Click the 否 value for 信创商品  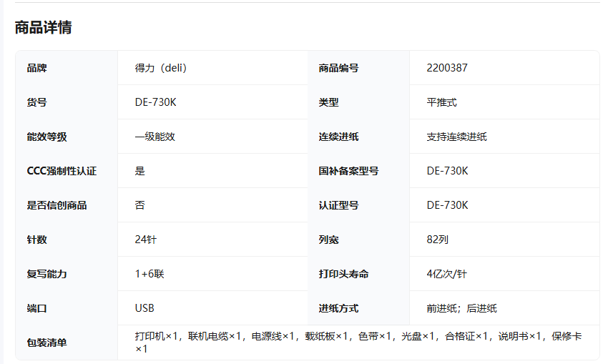pos(140,205)
